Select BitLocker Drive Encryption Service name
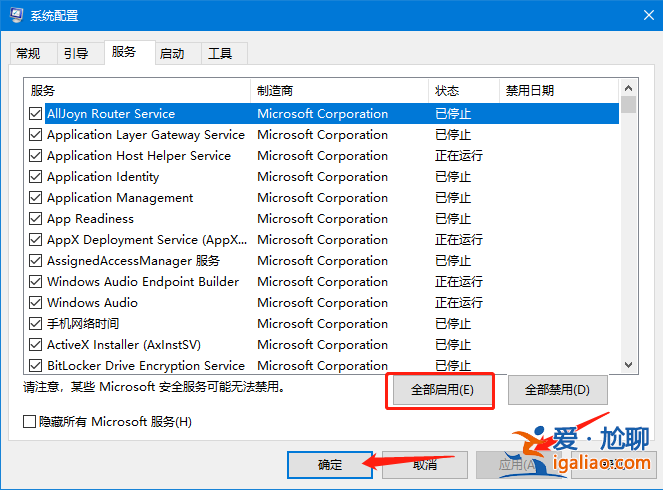The width and height of the screenshot is (663, 490). point(146,365)
